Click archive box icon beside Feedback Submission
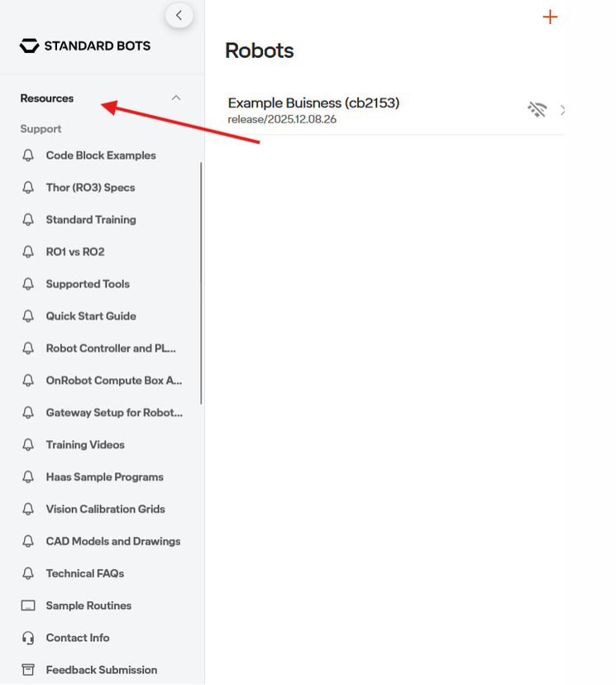The width and height of the screenshot is (616, 685). [28, 670]
